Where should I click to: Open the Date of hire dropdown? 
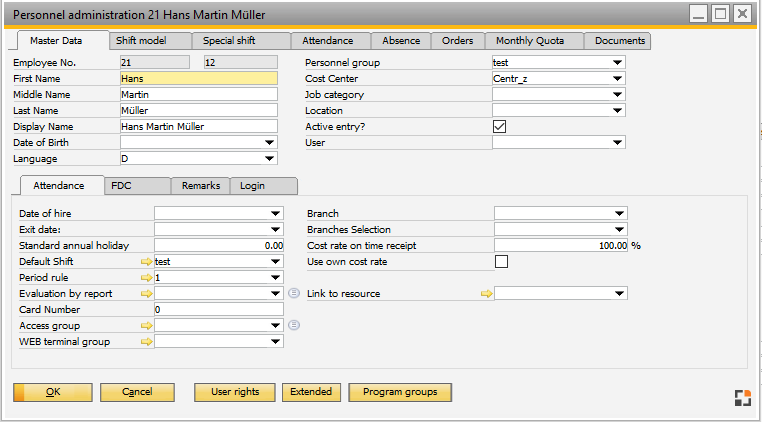click(276, 214)
